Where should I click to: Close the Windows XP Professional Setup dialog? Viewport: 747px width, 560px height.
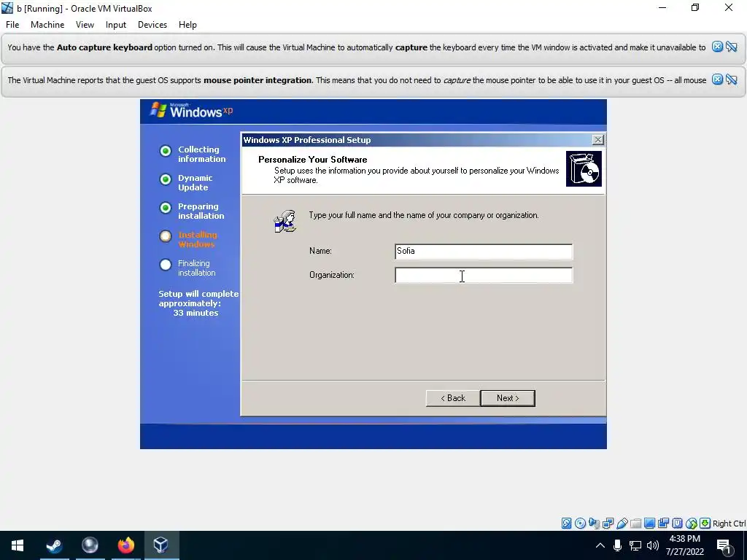(598, 139)
